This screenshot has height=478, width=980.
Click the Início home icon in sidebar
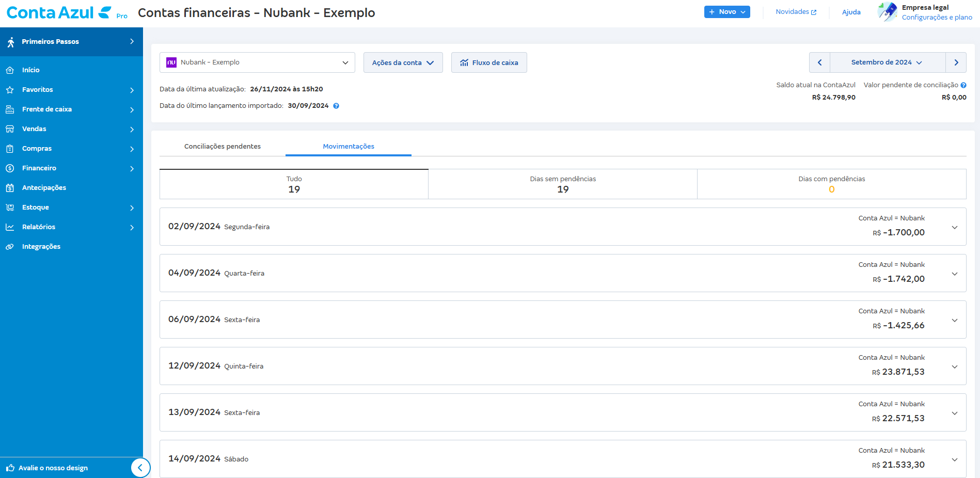10,70
